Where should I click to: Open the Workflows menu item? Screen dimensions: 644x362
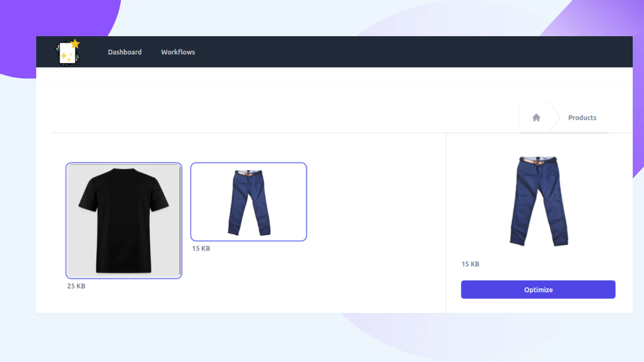coord(178,52)
